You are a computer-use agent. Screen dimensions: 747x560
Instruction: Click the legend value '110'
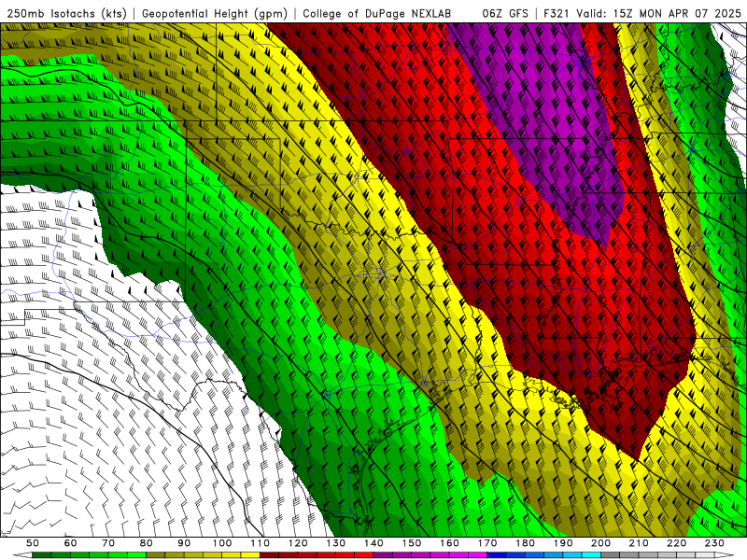point(261,543)
